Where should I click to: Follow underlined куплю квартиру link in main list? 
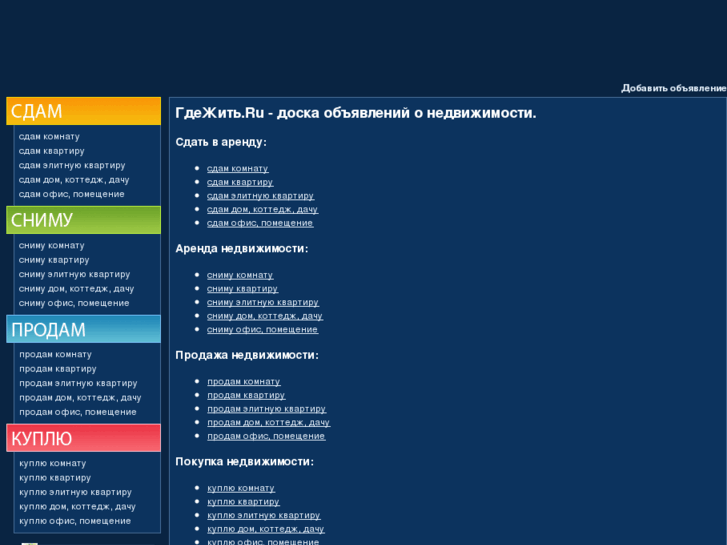tap(243, 502)
